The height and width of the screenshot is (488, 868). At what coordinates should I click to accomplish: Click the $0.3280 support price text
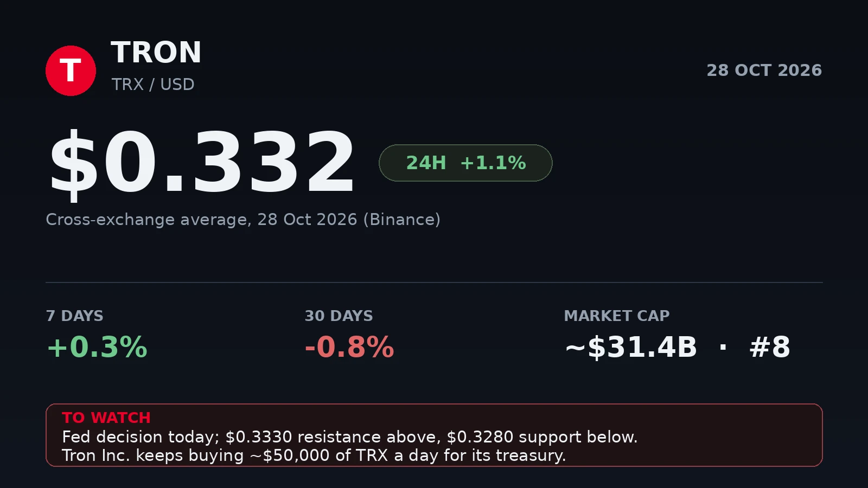(480, 437)
